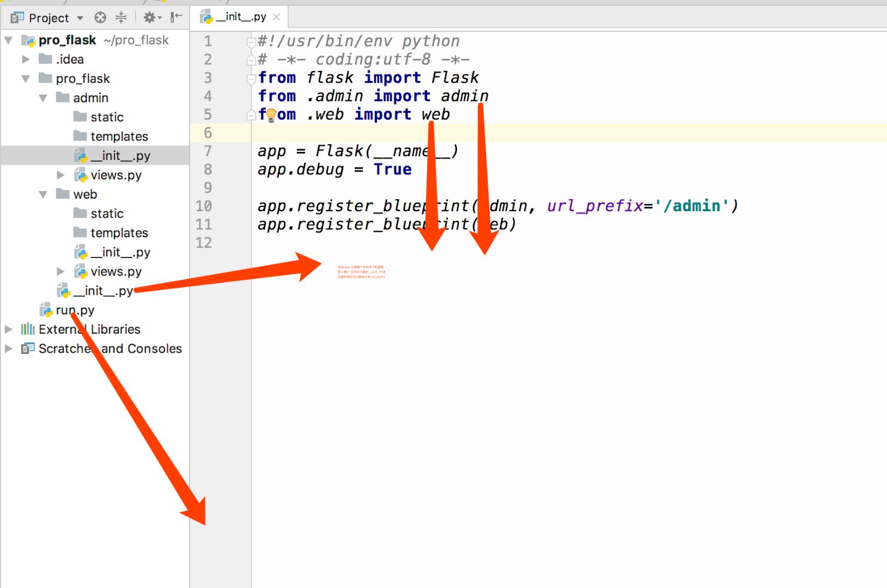Expand Scratches and Consoles node
Screen dimensions: 887x588
pyautogui.click(x=9, y=348)
